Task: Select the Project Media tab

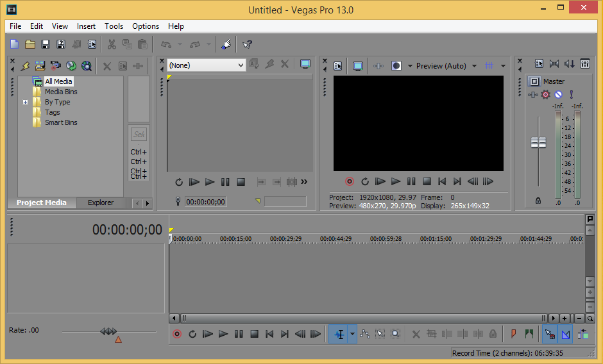Action: [x=42, y=203]
